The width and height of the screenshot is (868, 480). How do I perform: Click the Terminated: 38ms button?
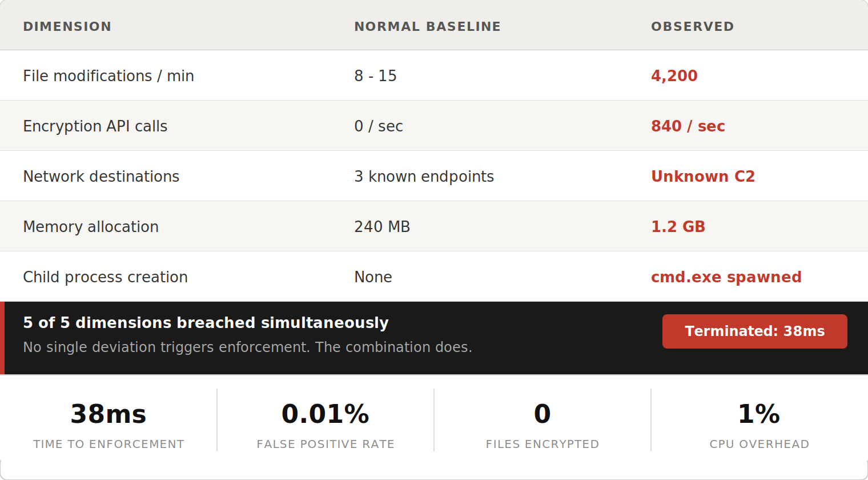(x=754, y=331)
